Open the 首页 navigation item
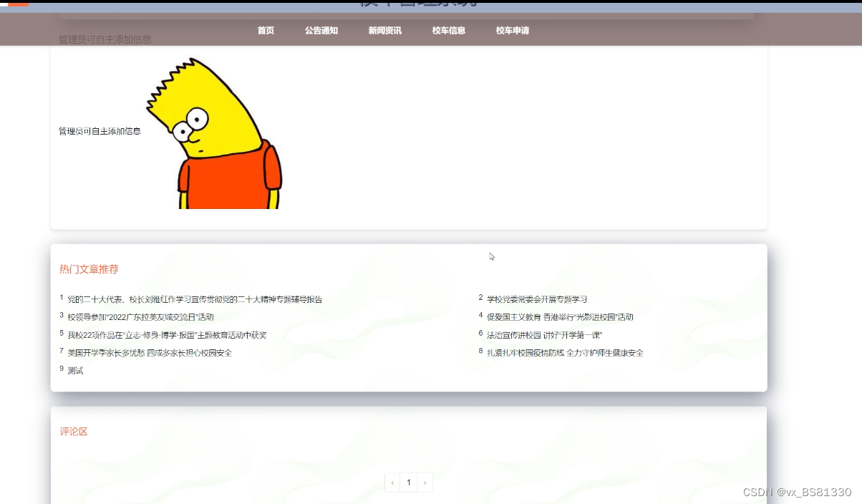The height and width of the screenshot is (504, 862). coord(266,31)
